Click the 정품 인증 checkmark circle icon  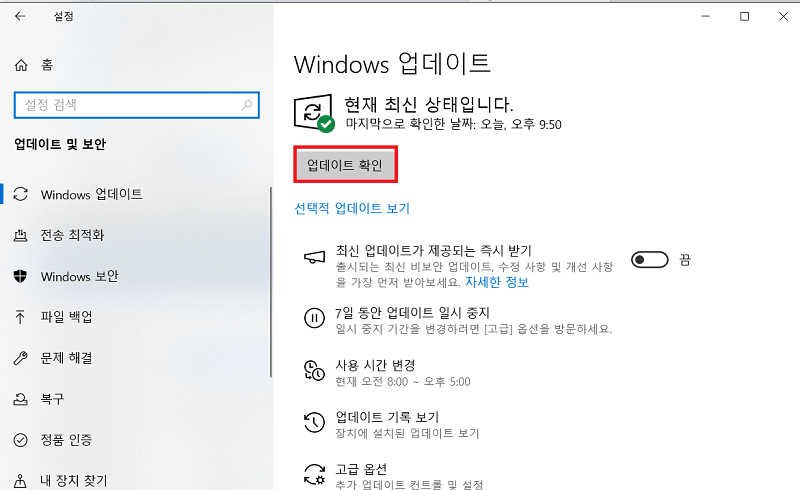click(20, 439)
